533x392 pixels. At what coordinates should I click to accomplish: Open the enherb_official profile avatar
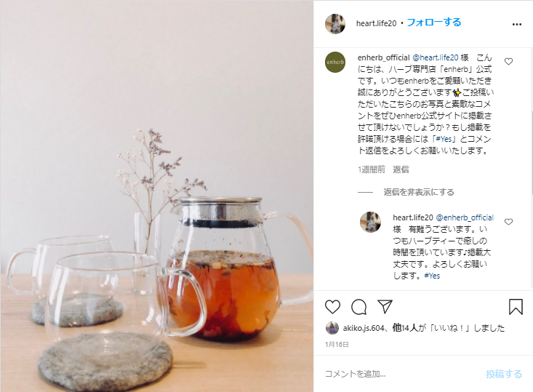click(x=335, y=63)
